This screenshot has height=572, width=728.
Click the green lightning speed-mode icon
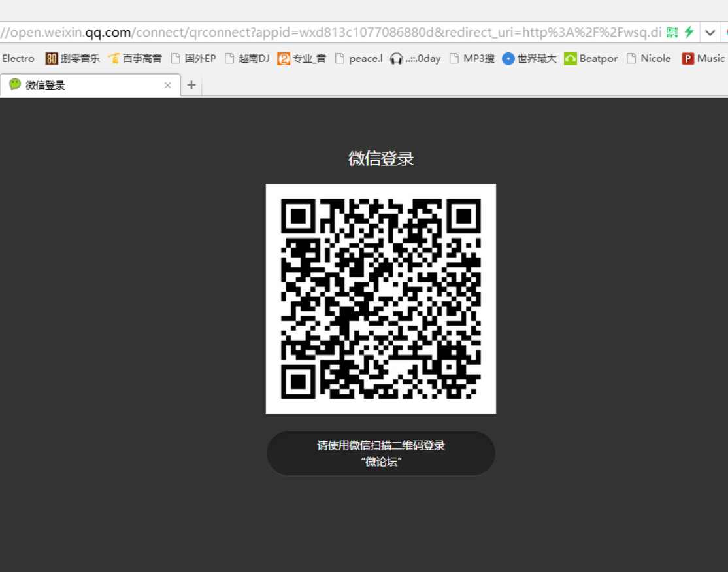[689, 32]
